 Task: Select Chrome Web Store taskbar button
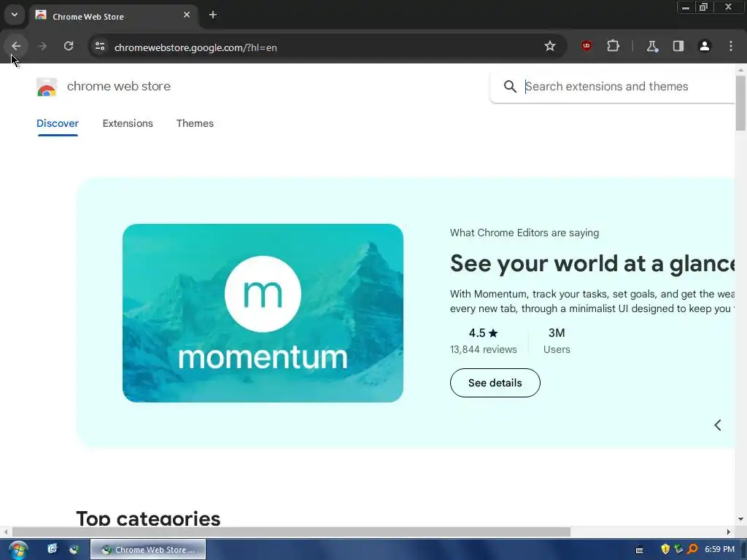(x=148, y=550)
